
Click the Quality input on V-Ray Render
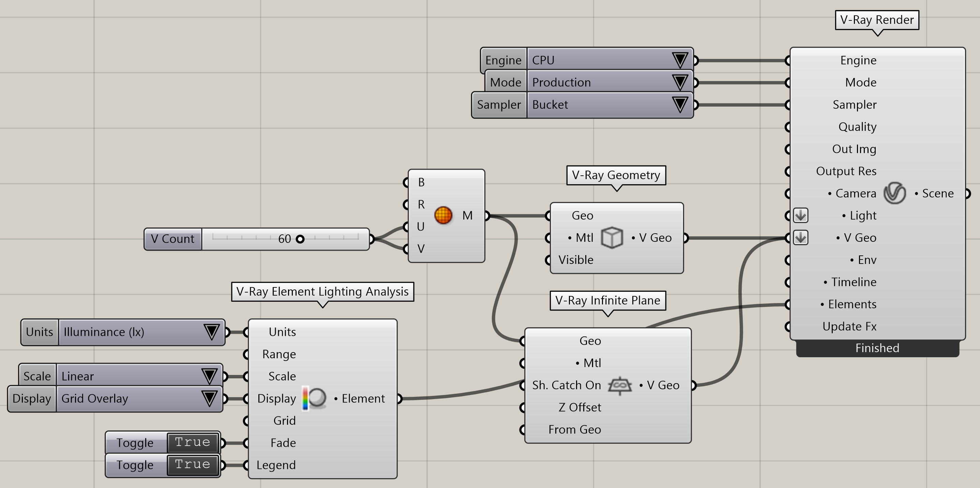pyautogui.click(x=858, y=127)
